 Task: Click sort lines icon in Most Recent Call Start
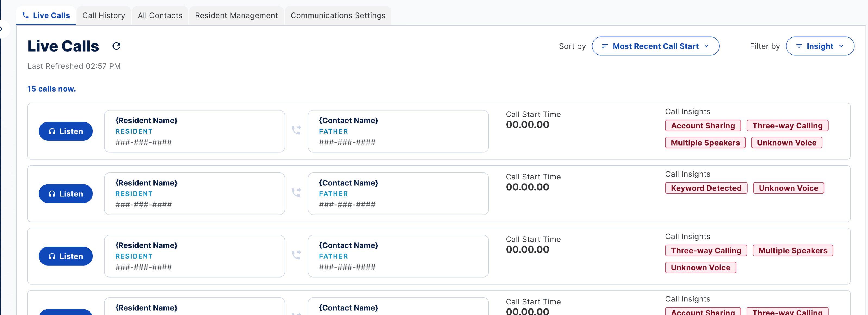coord(605,46)
